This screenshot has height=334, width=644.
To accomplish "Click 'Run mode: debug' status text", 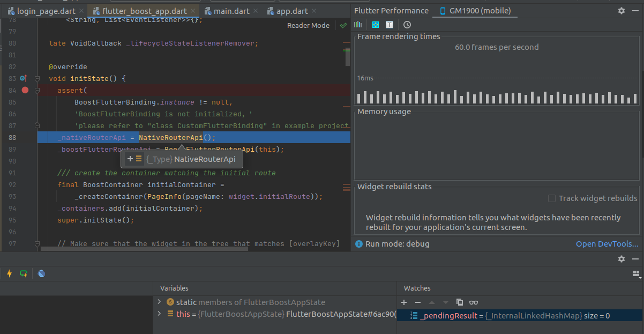I will coord(397,244).
